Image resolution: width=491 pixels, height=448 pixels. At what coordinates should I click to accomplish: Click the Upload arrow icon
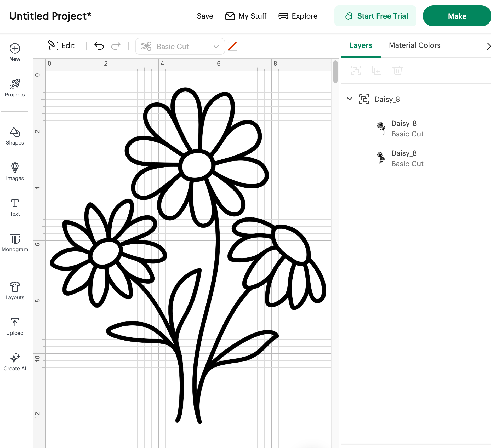click(x=15, y=322)
